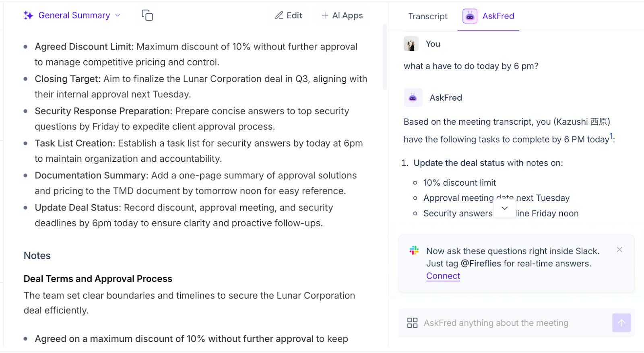Open the grid icon in the AskFred input box
This screenshot has width=644, height=353.
pyautogui.click(x=412, y=323)
